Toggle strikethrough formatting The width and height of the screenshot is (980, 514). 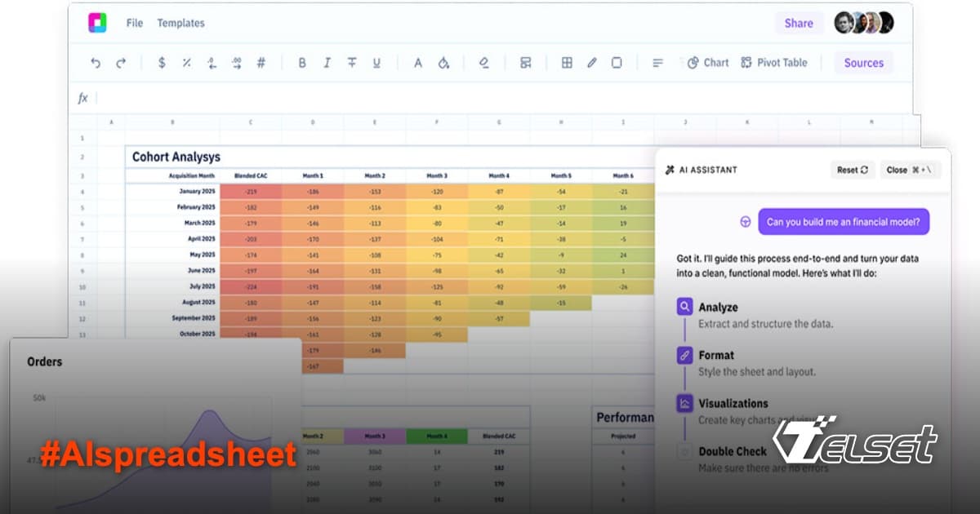352,63
